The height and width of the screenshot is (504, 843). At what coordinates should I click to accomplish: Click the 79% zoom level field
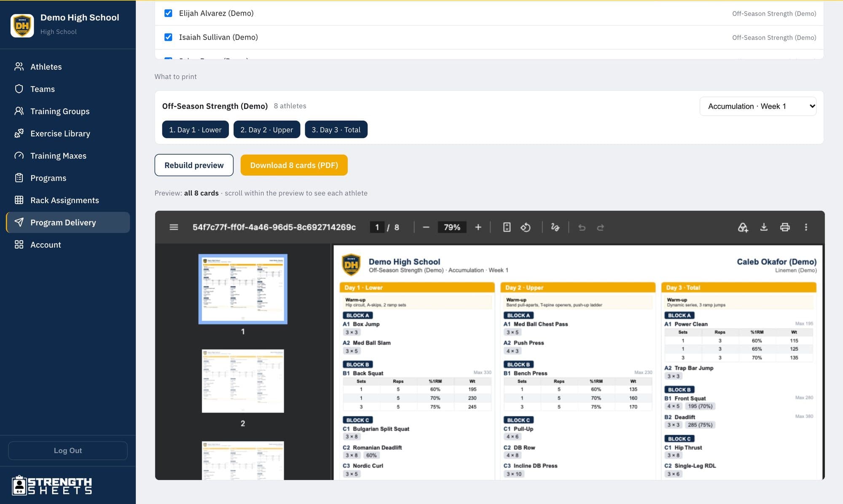point(452,227)
